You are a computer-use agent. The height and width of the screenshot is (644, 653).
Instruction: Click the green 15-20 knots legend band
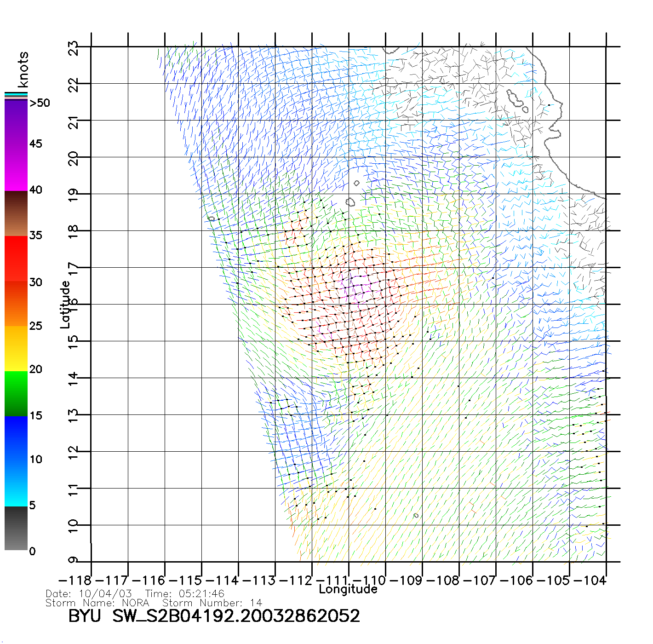pyautogui.click(x=16, y=393)
